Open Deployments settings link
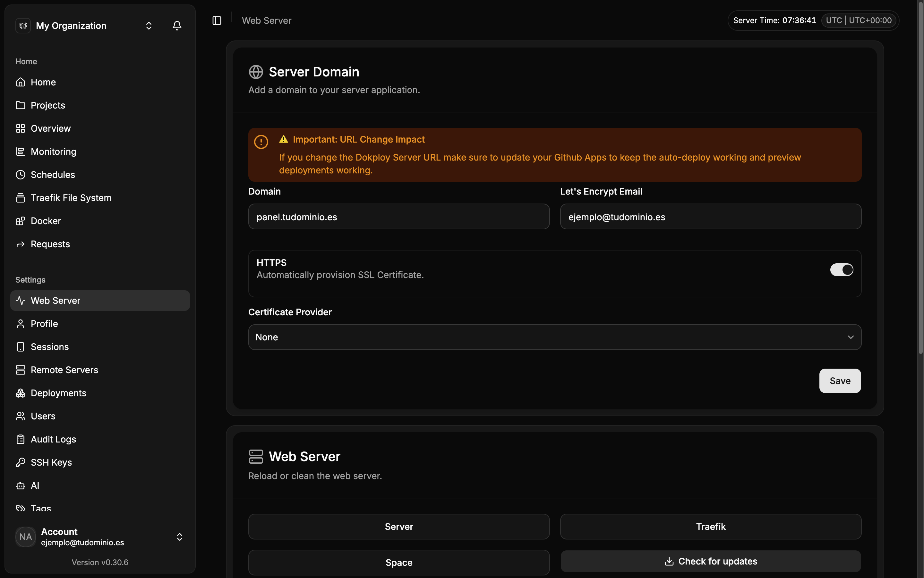 (x=100, y=393)
